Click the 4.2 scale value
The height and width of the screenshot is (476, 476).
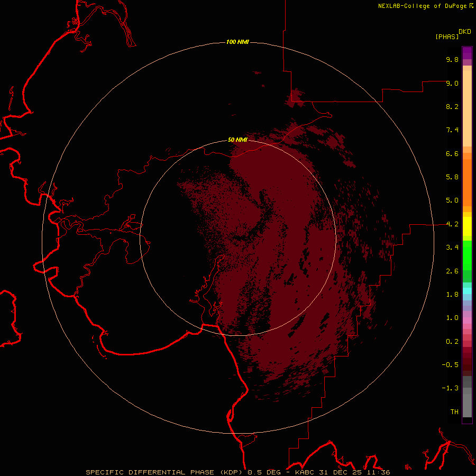point(452,224)
